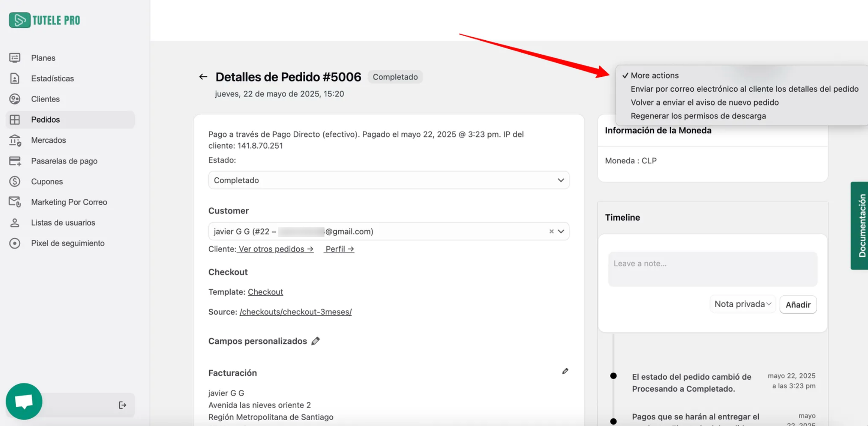Image resolution: width=868 pixels, height=426 pixels.
Task: Navigate to Clientes in the sidebar
Action: point(45,99)
